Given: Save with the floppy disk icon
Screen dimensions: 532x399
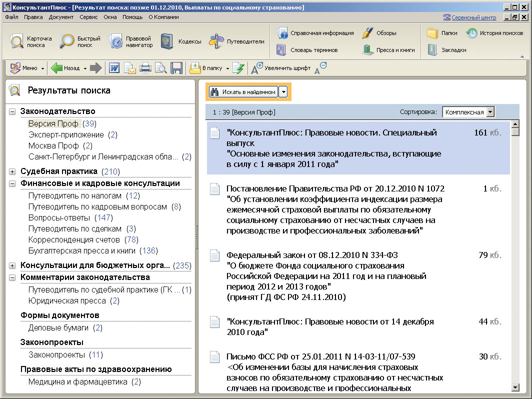Looking at the screenshot, I should pyautogui.click(x=176, y=68).
